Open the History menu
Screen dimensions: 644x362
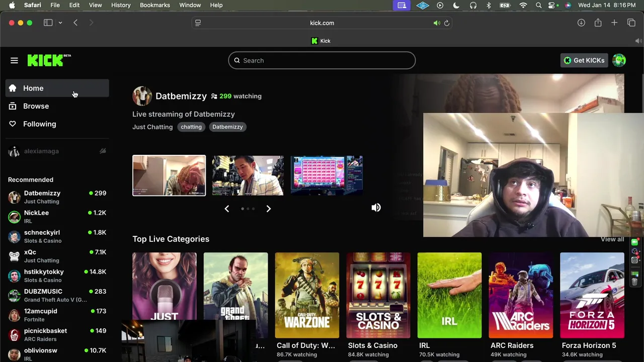[121, 5]
